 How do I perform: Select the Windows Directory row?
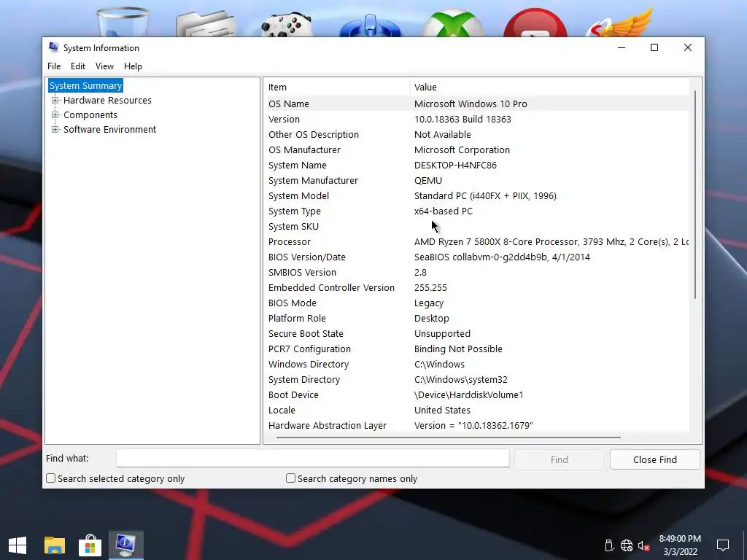[x=477, y=365]
